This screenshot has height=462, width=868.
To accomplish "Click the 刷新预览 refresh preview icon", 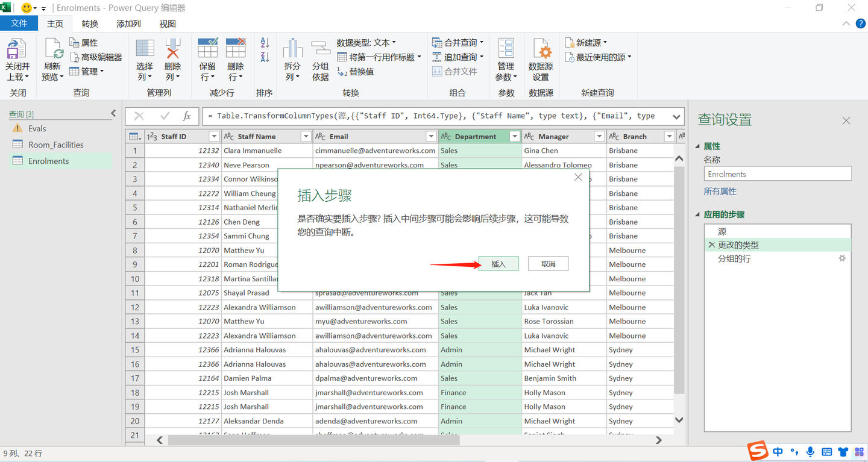I will point(52,58).
